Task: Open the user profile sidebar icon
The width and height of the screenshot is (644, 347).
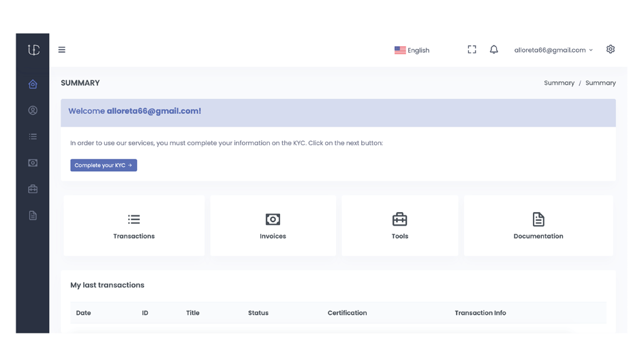Action: click(x=33, y=110)
